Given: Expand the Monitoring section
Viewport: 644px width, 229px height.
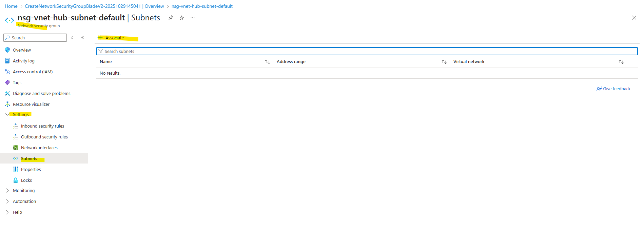Looking at the screenshot, I should [7, 190].
